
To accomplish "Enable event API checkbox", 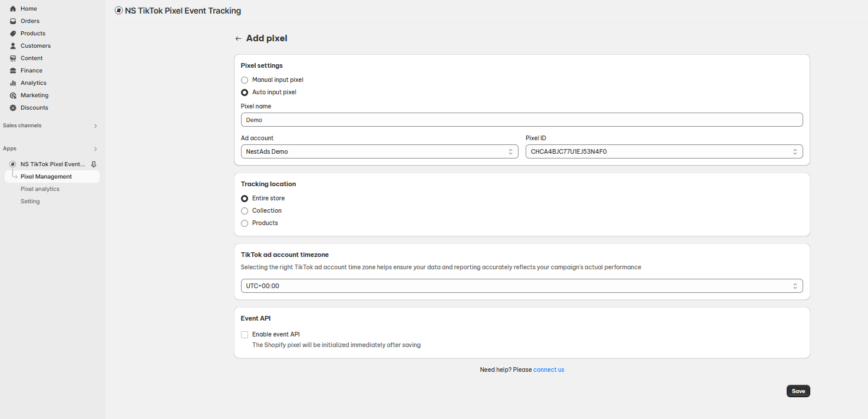I will (x=245, y=335).
